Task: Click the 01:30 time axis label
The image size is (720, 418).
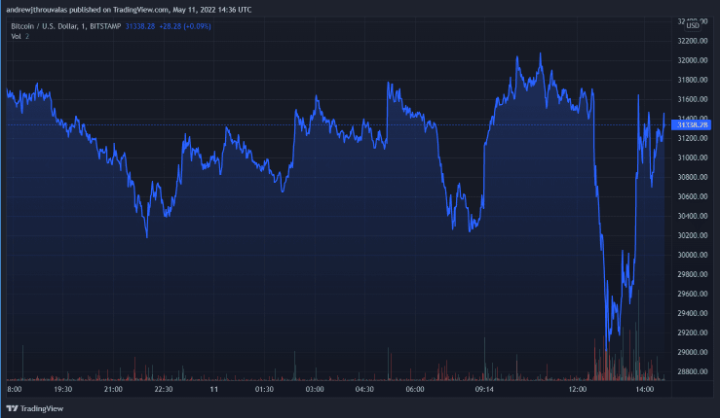Action: coord(264,388)
